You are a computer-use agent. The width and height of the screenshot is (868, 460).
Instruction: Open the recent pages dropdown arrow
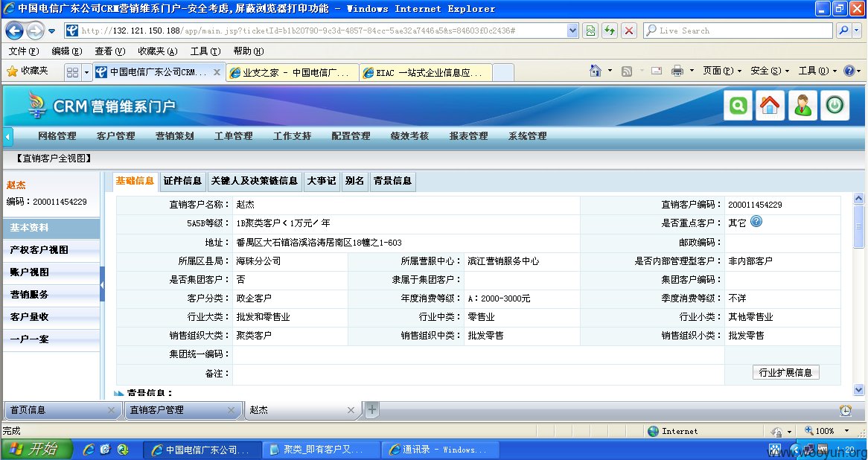click(52, 31)
